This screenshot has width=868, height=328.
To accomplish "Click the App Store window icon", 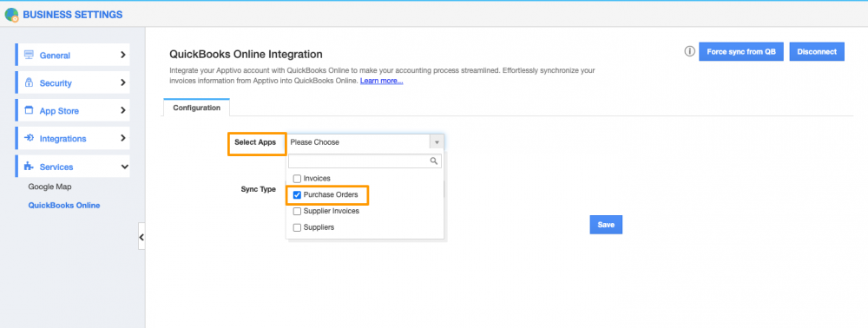I will (30, 110).
